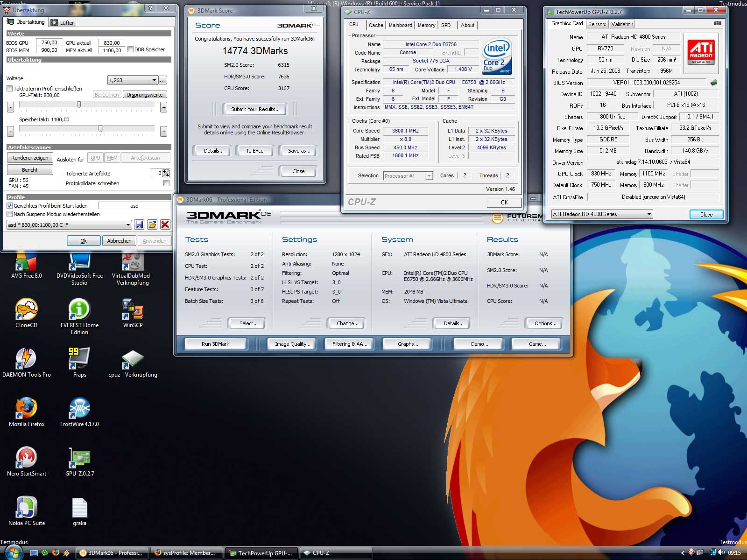The height and width of the screenshot is (560, 747).
Task: Open GPU-Z Validation tab
Action: (x=622, y=24)
